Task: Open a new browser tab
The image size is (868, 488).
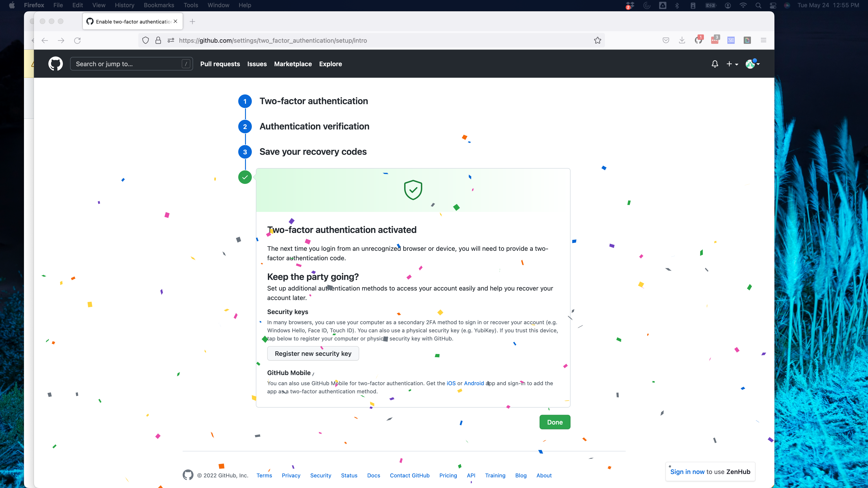Action: (192, 21)
